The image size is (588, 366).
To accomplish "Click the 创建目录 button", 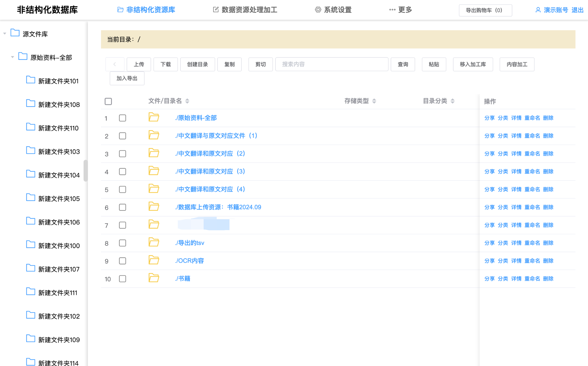I will [198, 64].
